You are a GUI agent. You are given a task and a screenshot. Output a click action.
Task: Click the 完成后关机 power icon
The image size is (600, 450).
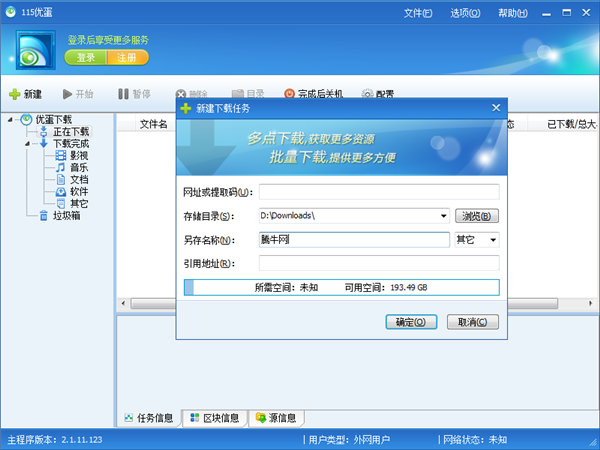click(x=289, y=94)
